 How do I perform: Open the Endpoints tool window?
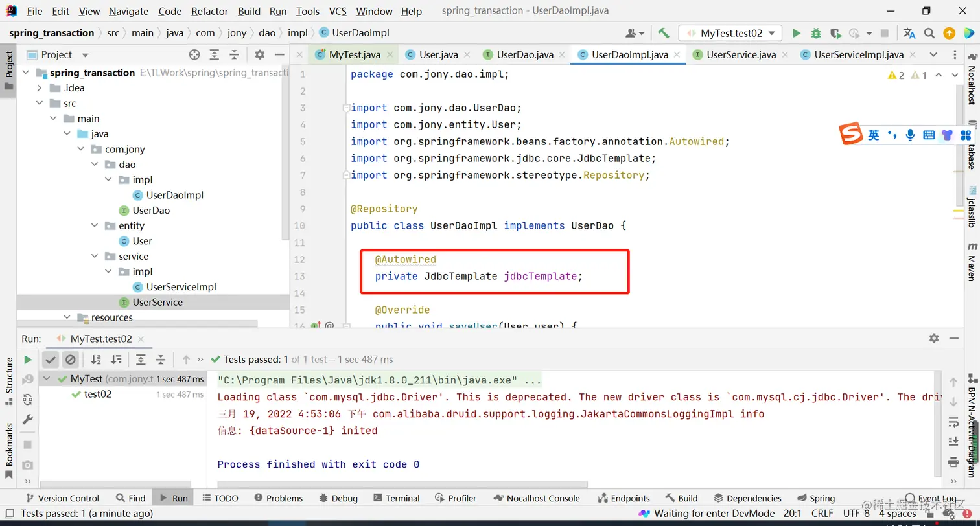click(624, 498)
